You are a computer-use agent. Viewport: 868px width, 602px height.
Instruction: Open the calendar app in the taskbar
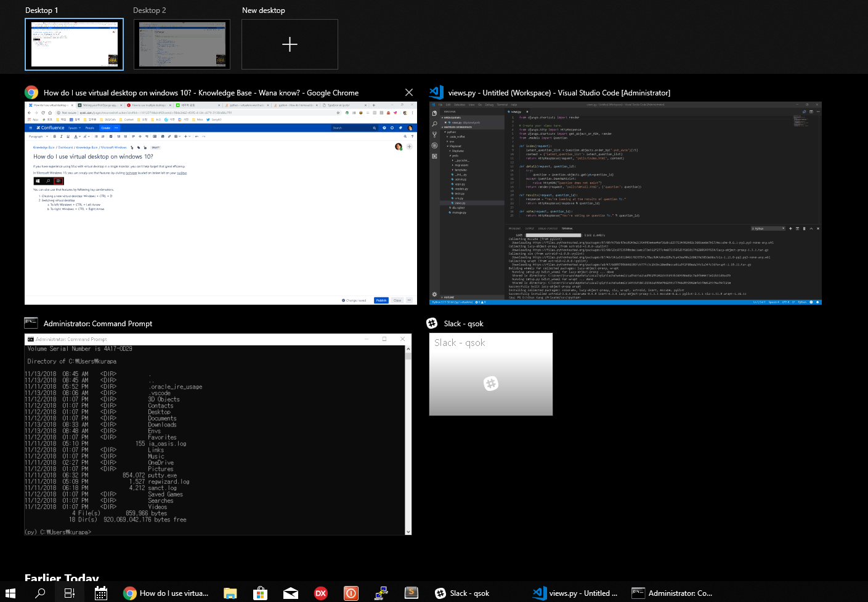pos(101,593)
